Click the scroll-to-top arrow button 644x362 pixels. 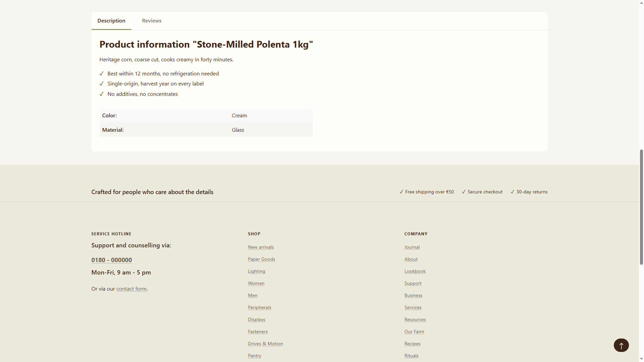point(621,345)
